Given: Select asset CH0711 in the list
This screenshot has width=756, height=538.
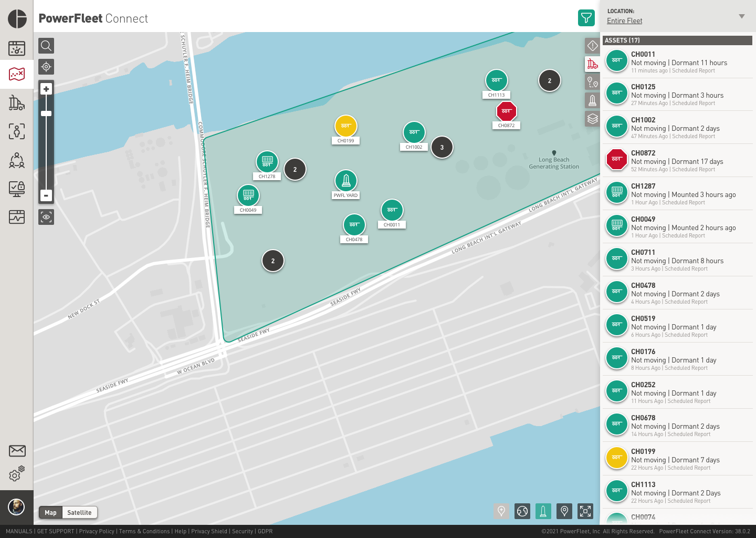Looking at the screenshot, I should point(678,260).
